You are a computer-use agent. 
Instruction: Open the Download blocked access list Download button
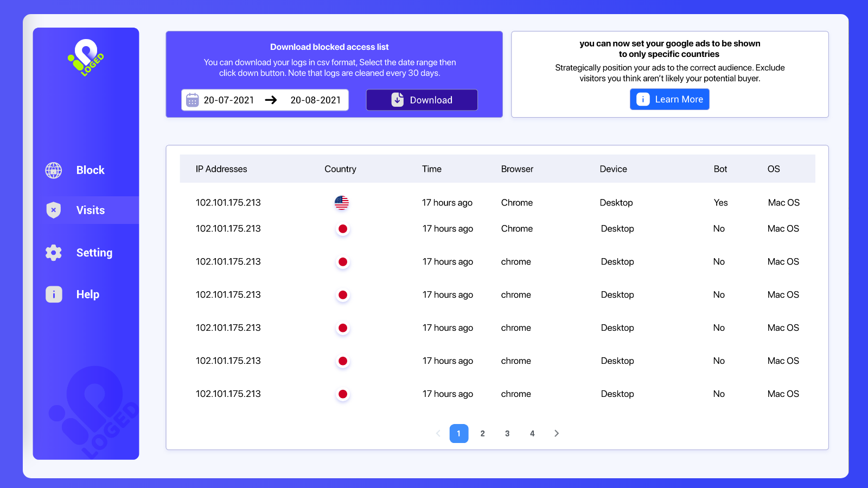point(422,100)
